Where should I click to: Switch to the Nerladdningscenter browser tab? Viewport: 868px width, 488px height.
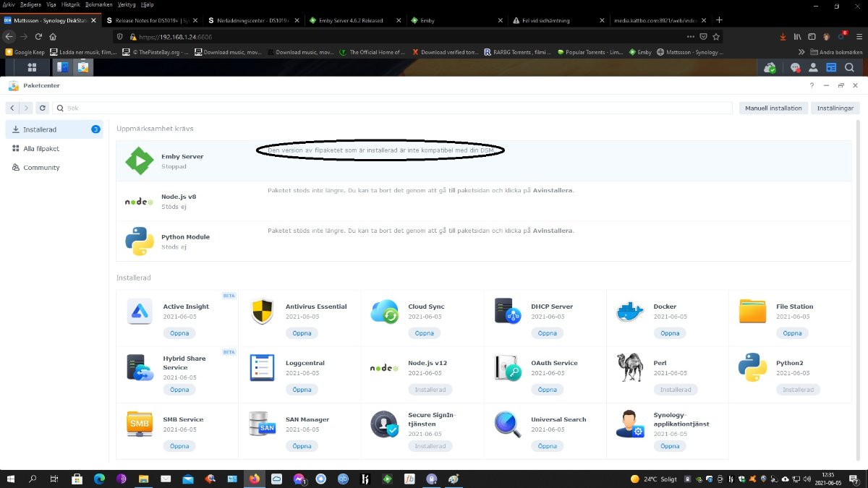click(x=253, y=20)
